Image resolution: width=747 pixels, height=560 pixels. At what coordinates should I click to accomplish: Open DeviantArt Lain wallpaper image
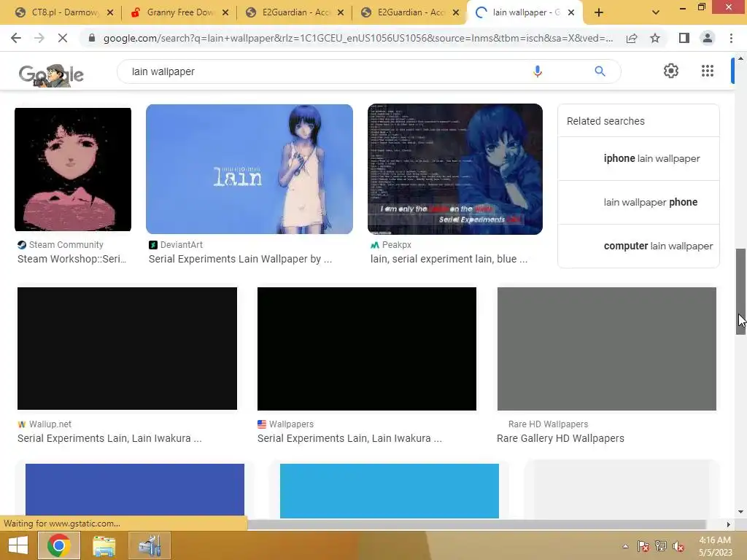pos(249,168)
